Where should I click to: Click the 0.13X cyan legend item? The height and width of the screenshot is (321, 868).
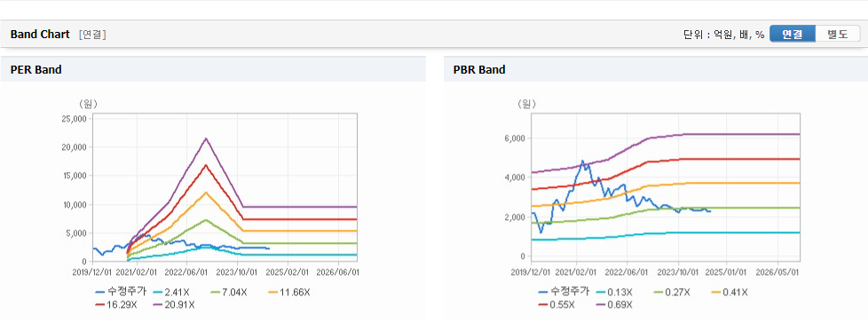point(614,293)
